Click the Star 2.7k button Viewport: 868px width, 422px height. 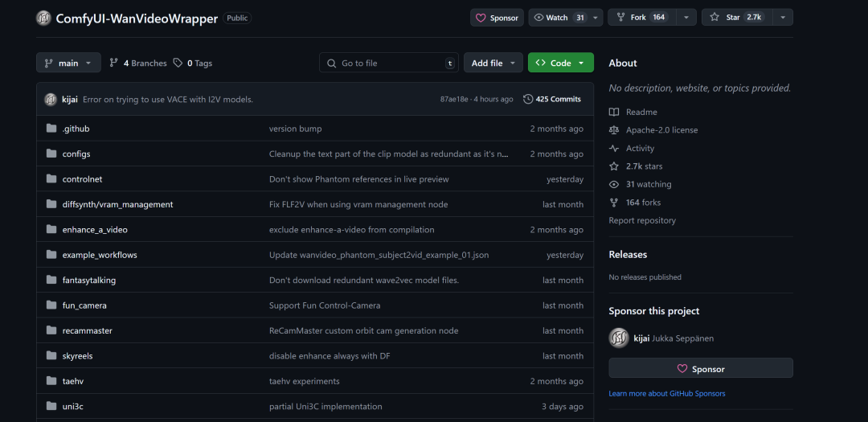(x=737, y=18)
